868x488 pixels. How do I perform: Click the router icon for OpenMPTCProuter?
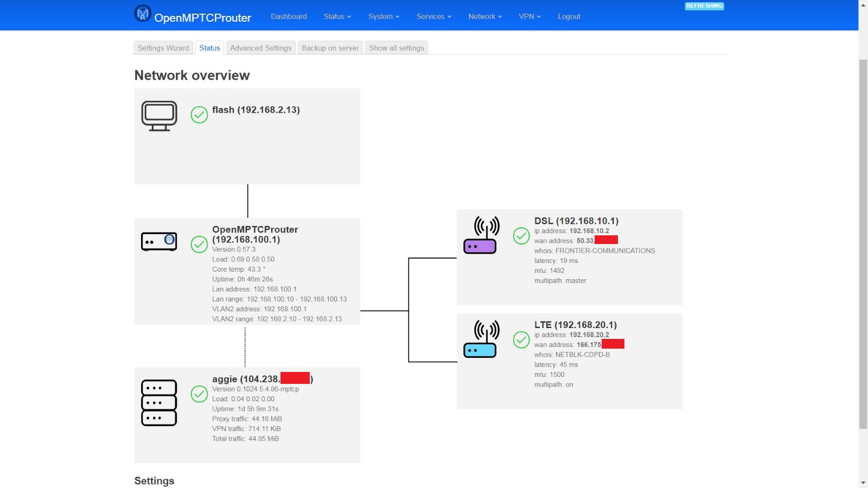pyautogui.click(x=159, y=241)
